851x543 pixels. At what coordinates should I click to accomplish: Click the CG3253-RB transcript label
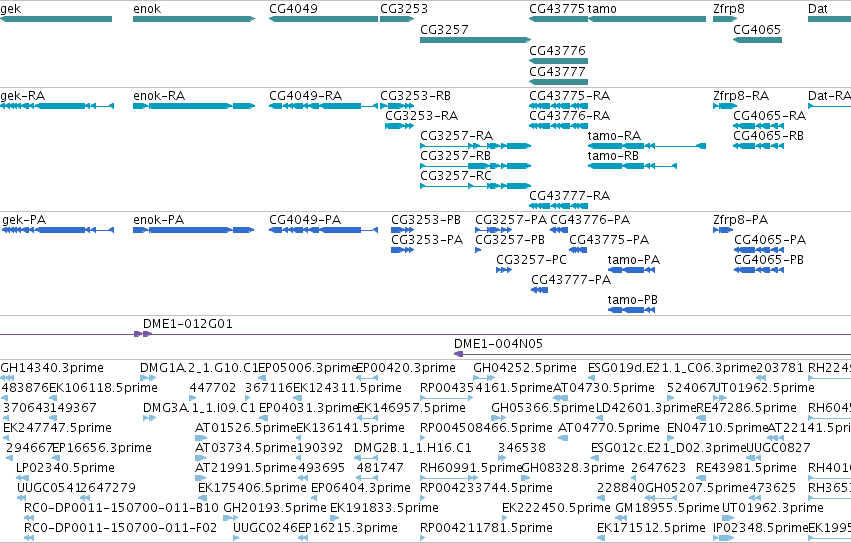(415, 96)
